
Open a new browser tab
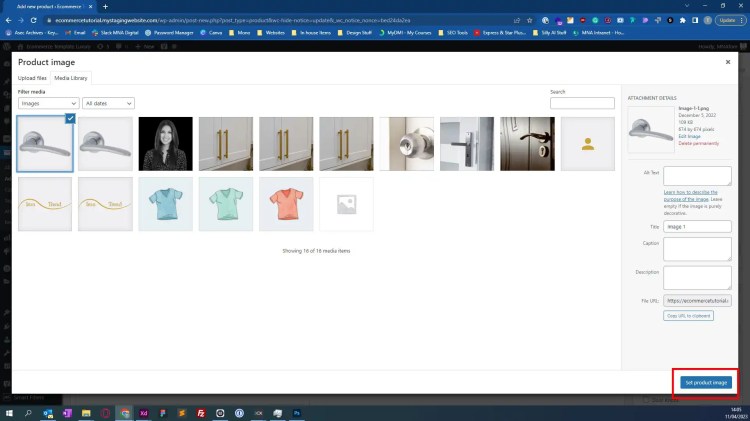(105, 6)
